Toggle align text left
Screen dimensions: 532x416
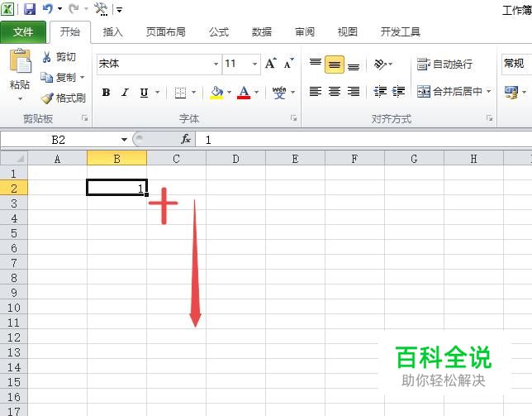pos(316,91)
